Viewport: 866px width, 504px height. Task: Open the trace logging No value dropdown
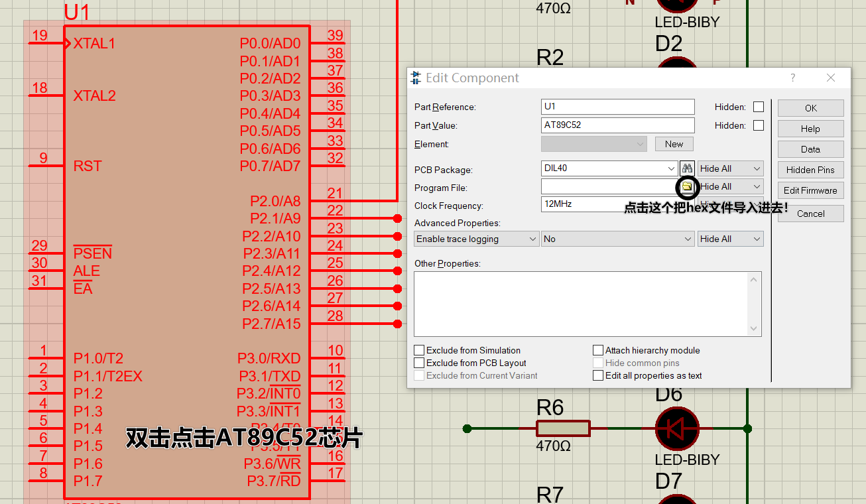click(617, 239)
